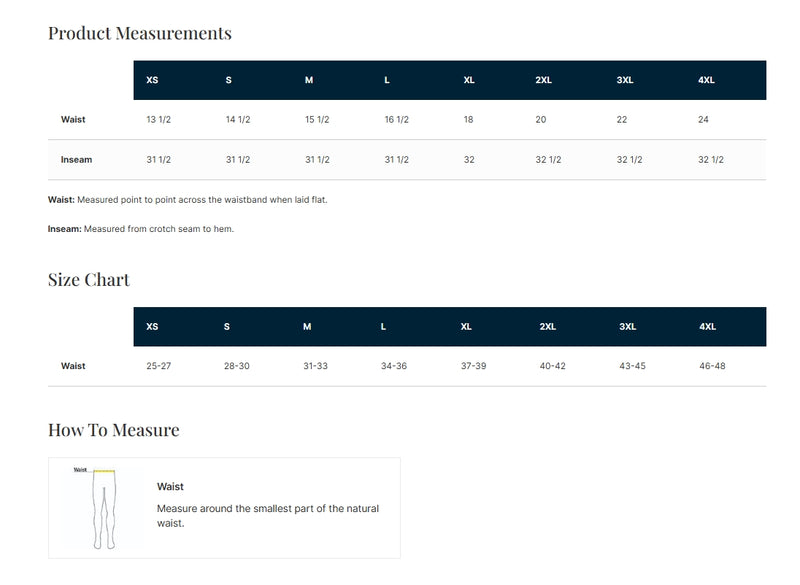
Task: Click the Product Measurements heading
Action: [140, 33]
